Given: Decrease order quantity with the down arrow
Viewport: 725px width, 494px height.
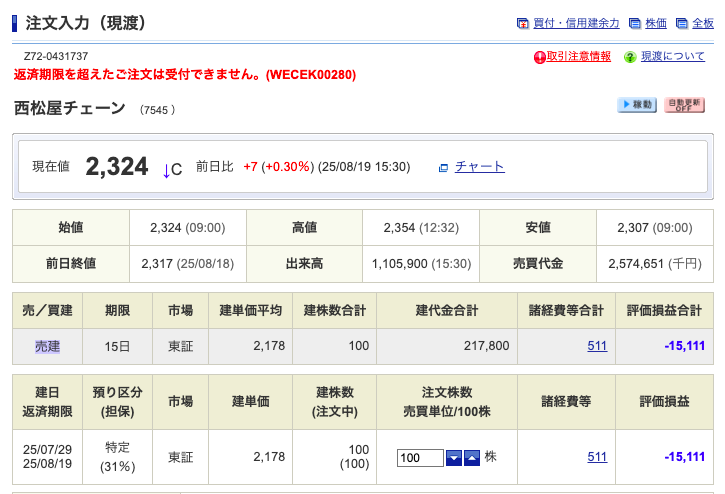Looking at the screenshot, I should pyautogui.click(x=454, y=458).
